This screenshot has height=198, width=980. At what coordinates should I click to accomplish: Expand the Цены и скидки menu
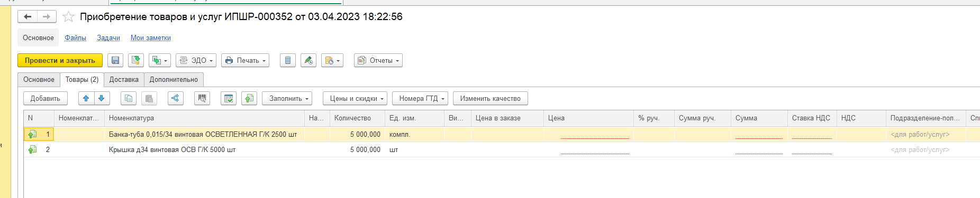355,98
